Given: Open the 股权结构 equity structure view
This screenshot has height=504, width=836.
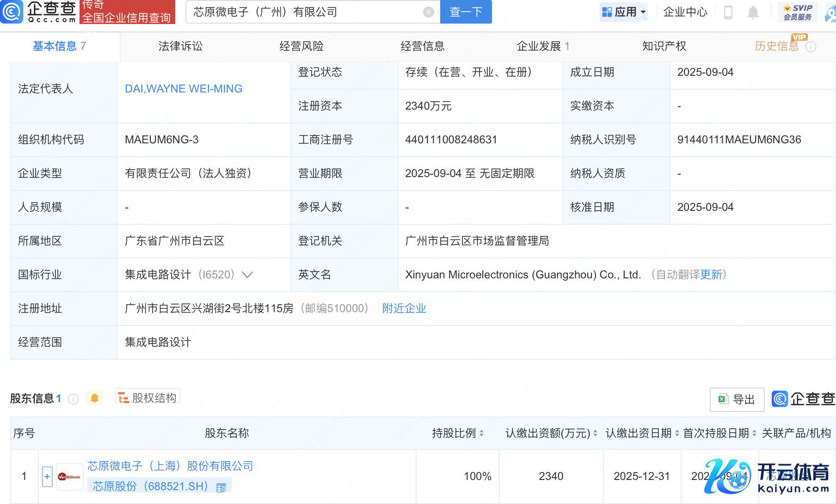Looking at the screenshot, I should pos(148,398).
